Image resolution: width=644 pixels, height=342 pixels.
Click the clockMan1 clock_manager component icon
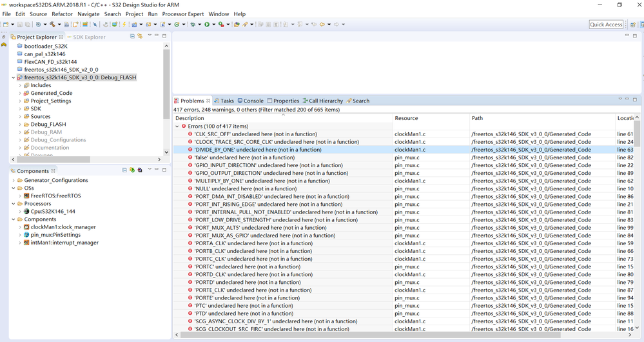(x=26, y=227)
